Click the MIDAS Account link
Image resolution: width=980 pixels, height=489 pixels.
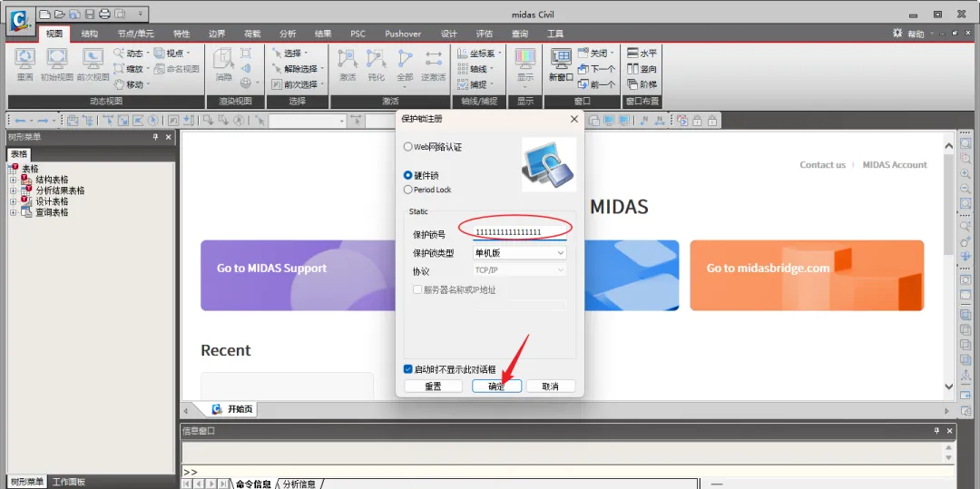coord(895,165)
